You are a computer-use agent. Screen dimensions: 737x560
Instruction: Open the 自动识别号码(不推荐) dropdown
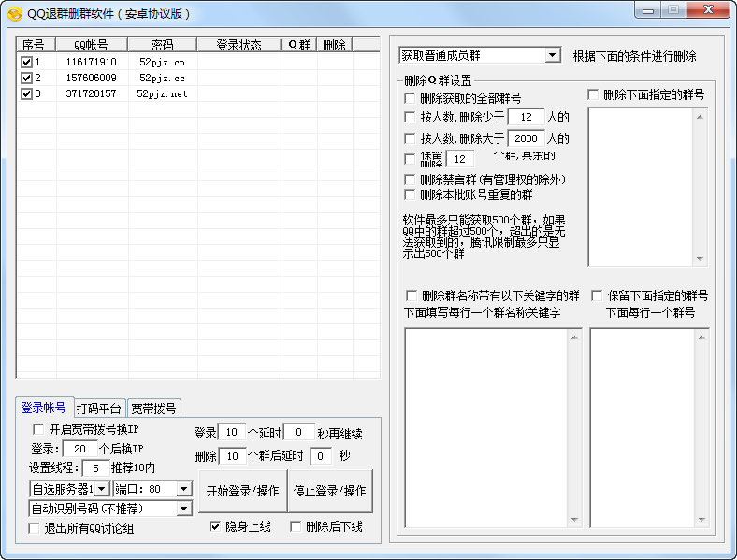[183, 509]
